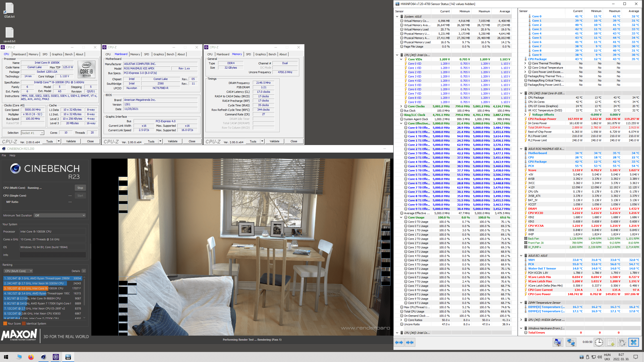The width and height of the screenshot is (644, 362).
Task: Toggle the ranking Details arrow button
Action: [84, 271]
